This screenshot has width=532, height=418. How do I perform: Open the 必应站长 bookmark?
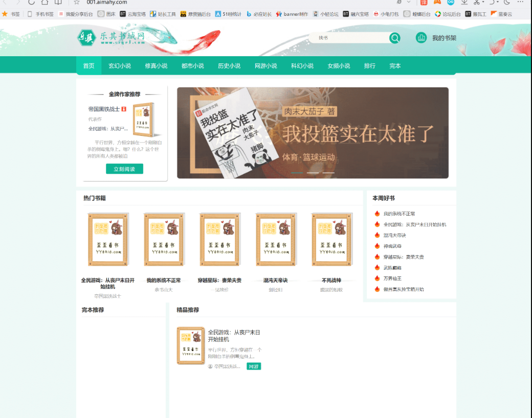coord(259,14)
